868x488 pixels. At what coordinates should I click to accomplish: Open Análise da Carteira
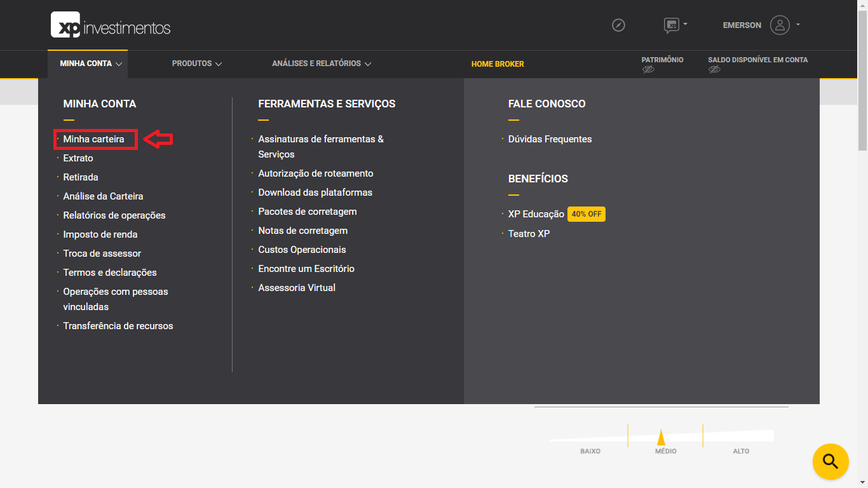103,196
